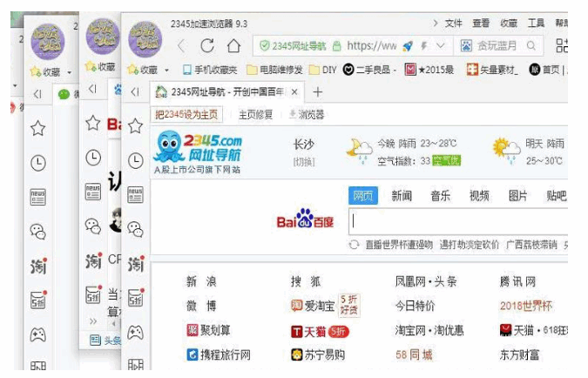Open sidebar WeChat icon in front window
This screenshot has height=378, width=588.
pyautogui.click(x=135, y=230)
